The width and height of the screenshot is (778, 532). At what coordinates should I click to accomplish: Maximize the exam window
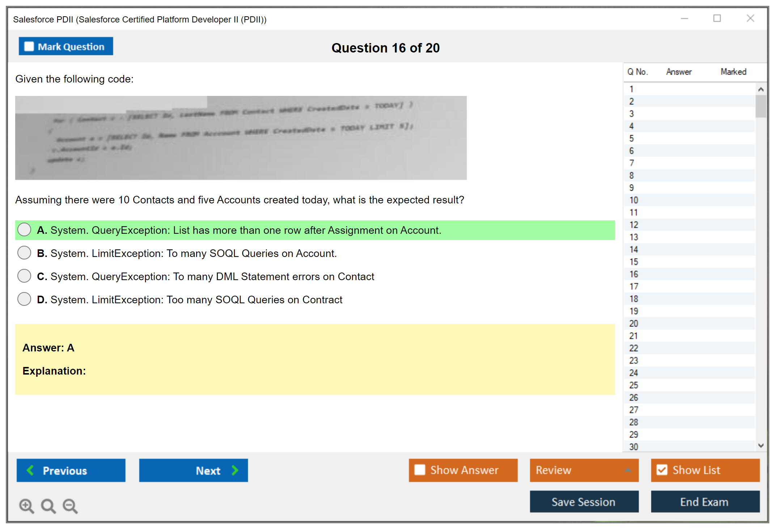(x=717, y=18)
